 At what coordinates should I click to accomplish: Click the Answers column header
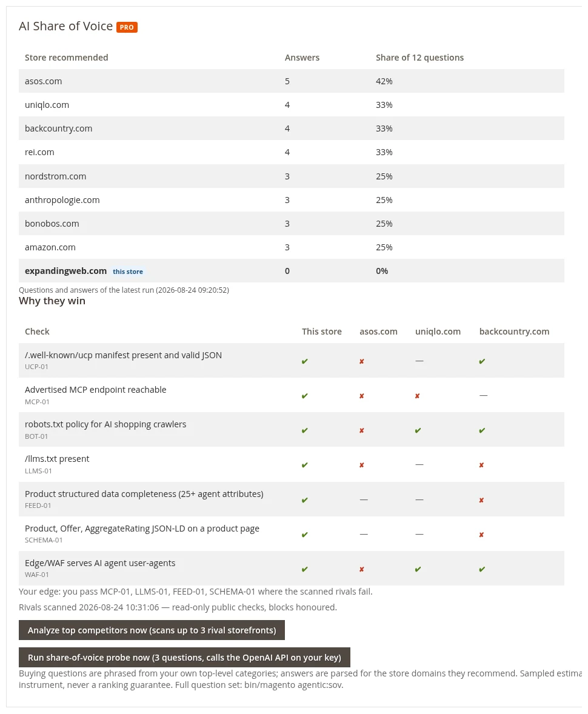pyautogui.click(x=302, y=58)
